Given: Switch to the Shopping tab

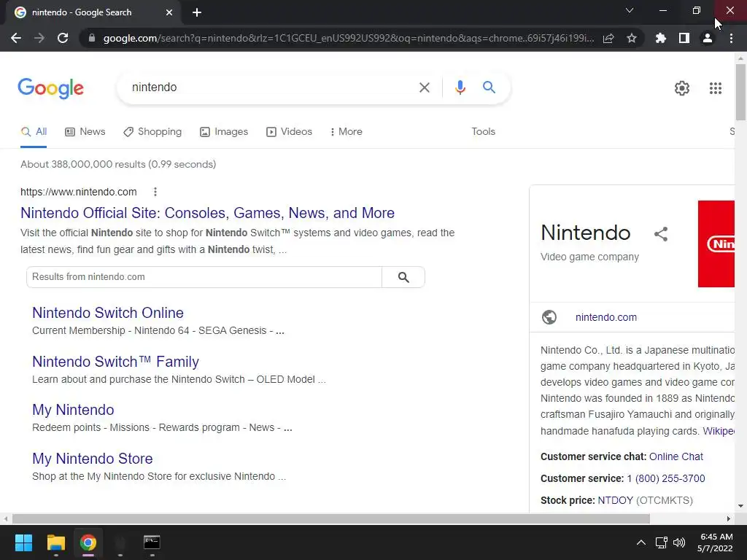Looking at the screenshot, I should point(152,132).
